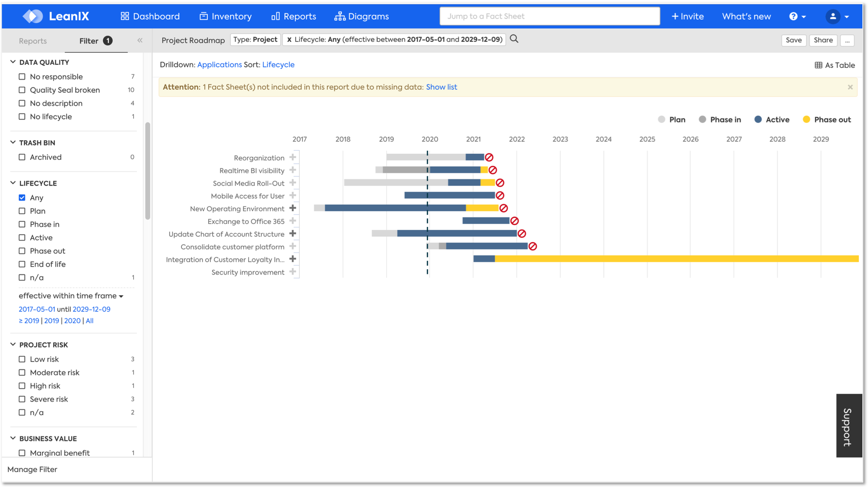Click the Phase out legend swatch

(x=806, y=120)
